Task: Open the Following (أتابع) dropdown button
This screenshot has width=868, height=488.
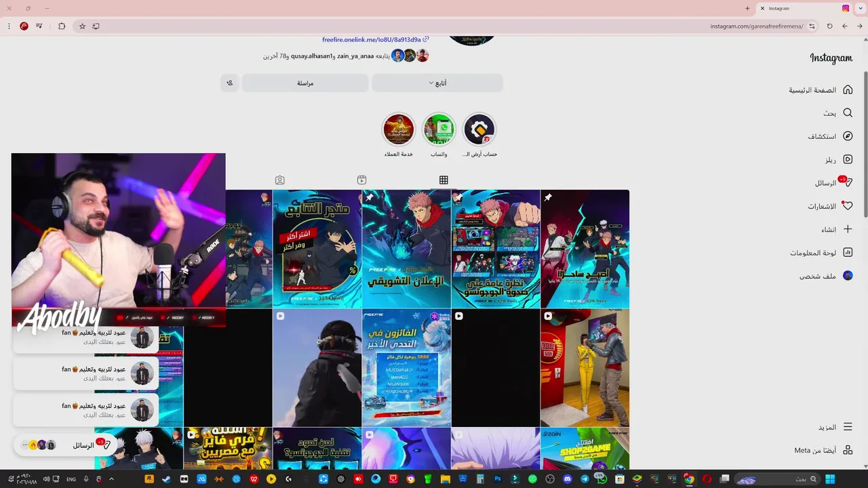Action: click(437, 83)
